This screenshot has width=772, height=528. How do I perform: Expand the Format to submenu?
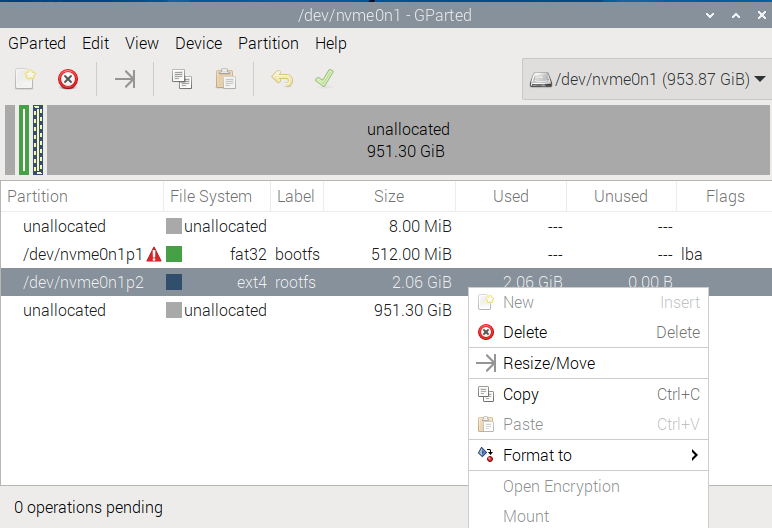pyautogui.click(x=588, y=455)
